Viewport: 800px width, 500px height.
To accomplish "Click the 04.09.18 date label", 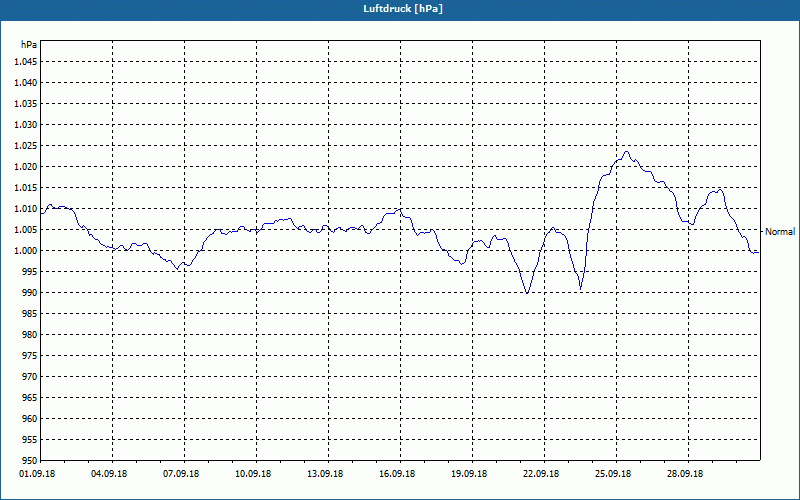I will pyautogui.click(x=109, y=473).
